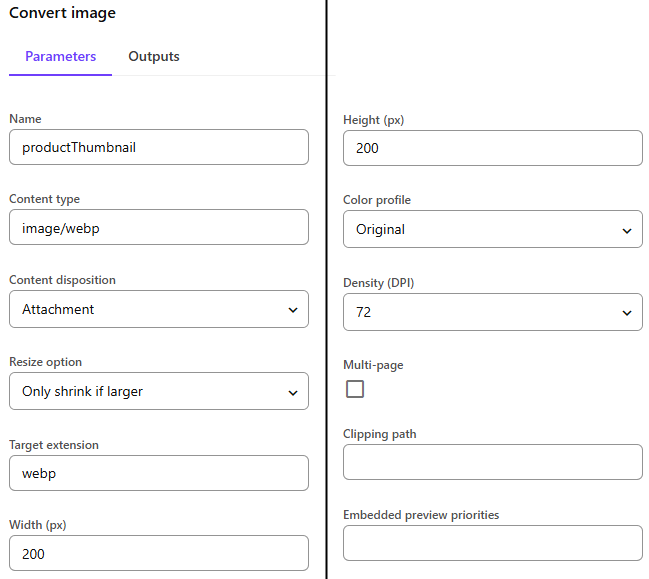This screenshot has width=649, height=579.
Task: Click the chevron arrow in Resize option
Action: 293,392
